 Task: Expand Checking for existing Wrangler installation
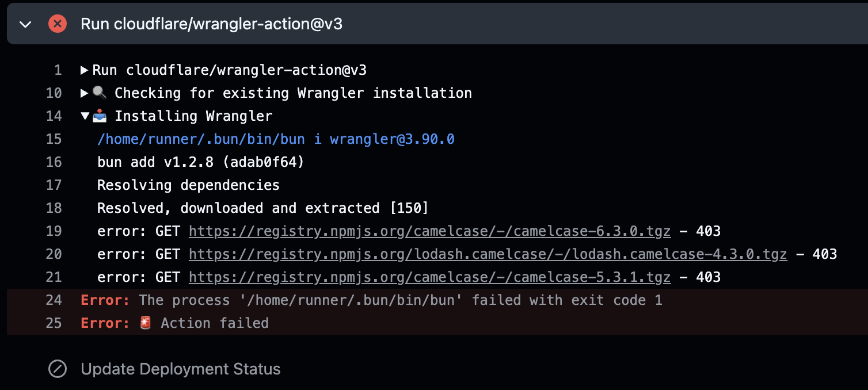83,93
